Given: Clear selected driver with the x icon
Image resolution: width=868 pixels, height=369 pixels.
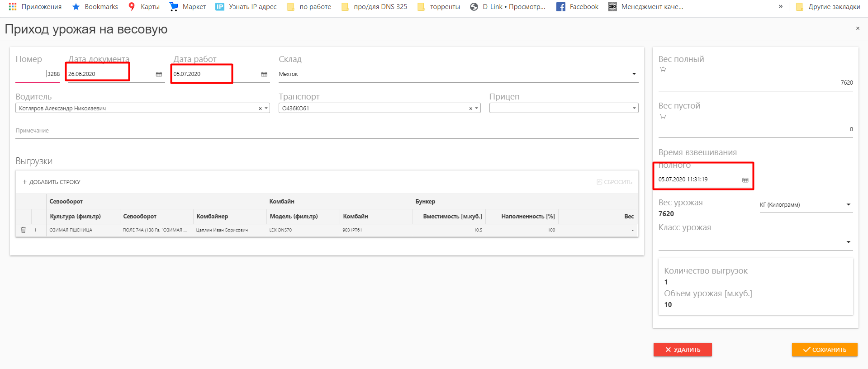Looking at the screenshot, I should (x=260, y=109).
